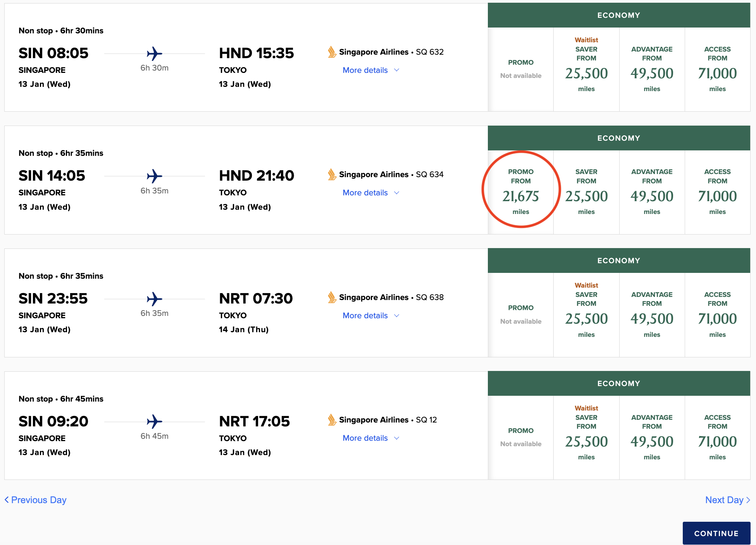Expand More details for flight SQ 632
Screen dimensions: 756x545
pos(371,70)
